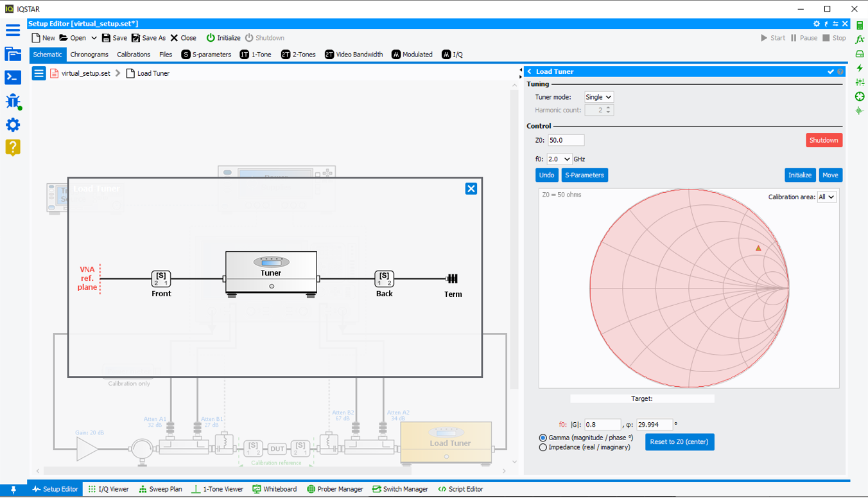868x498 pixels.
Task: Click the pin icon at bottom-left status bar
Action: (13, 489)
